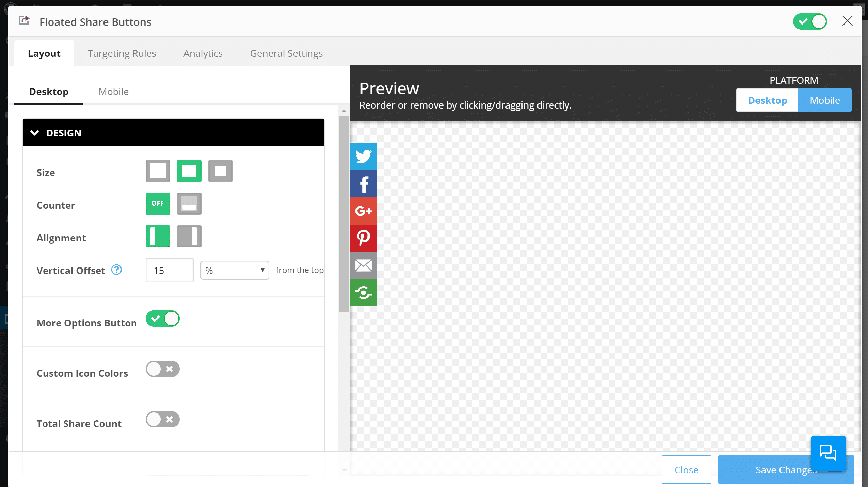This screenshot has height=487, width=868.
Task: Select the medium size option
Action: [189, 171]
